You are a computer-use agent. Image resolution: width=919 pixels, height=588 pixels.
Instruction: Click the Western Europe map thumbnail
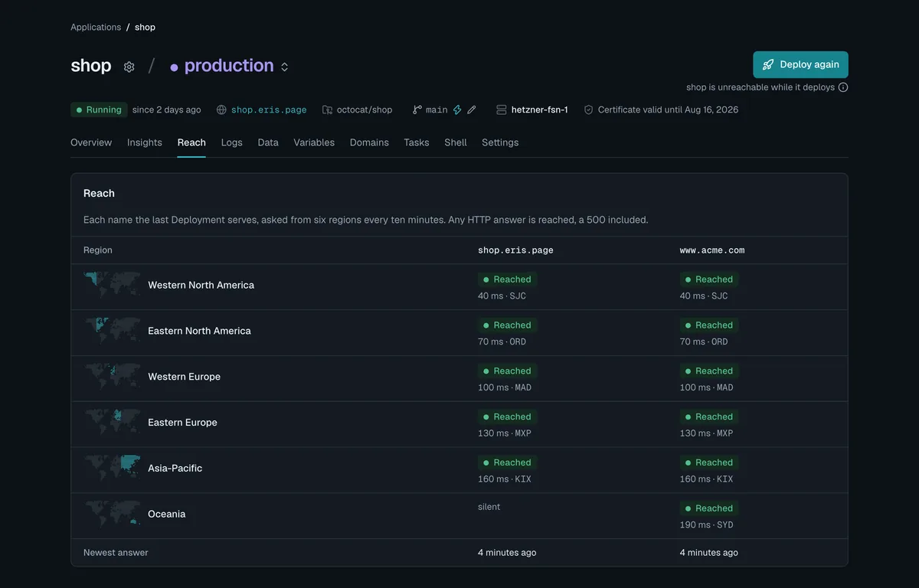(112, 377)
